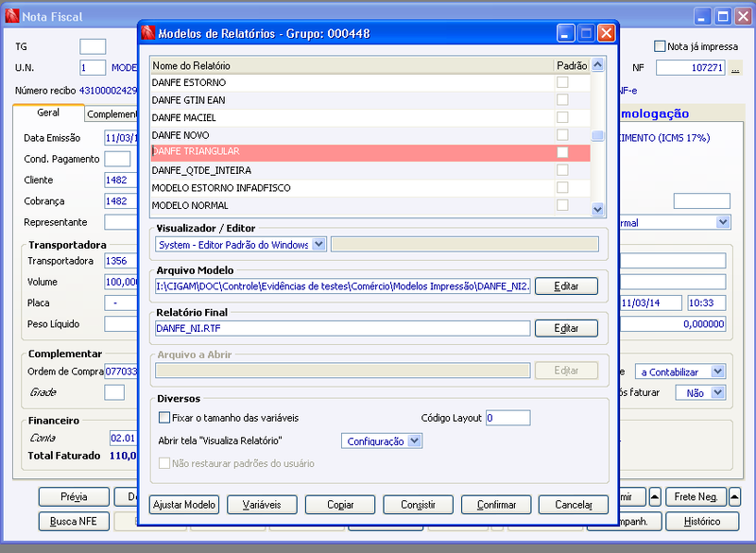Click up arrow beside Frete Neg. button
This screenshot has height=553, width=756.
pos(734,496)
